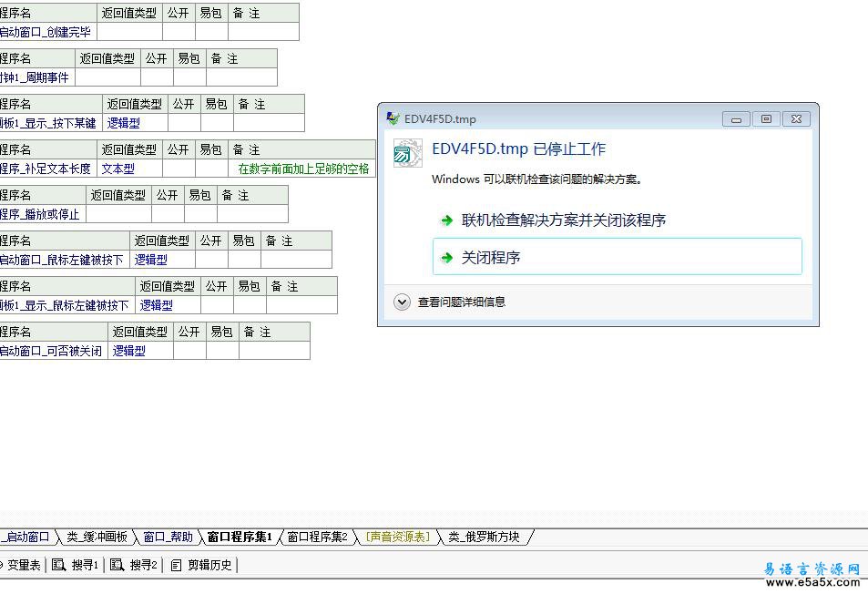The image size is (868, 594).
Task: Select 窗口程序集1 tab
Action: coord(240,537)
